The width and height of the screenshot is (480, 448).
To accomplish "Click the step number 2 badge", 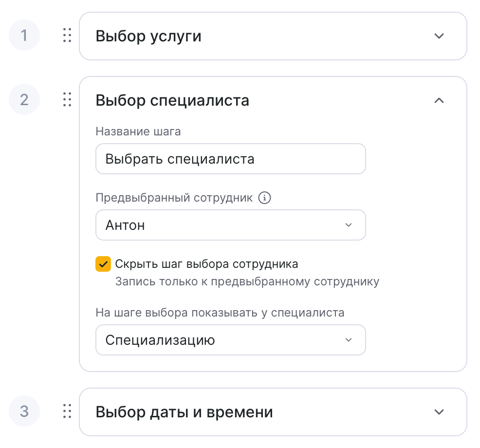I will tap(24, 100).
